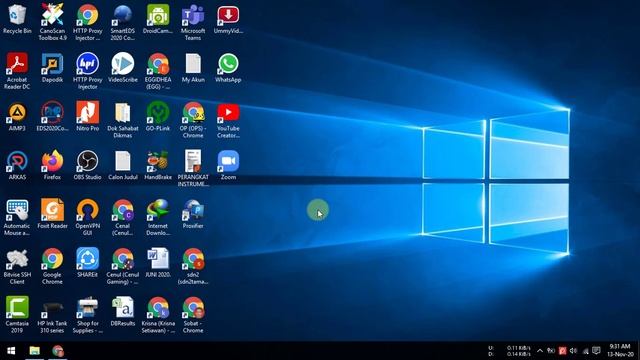The width and height of the screenshot is (640, 360).
Task: Open Chrome from the taskbar
Action: tap(58, 351)
